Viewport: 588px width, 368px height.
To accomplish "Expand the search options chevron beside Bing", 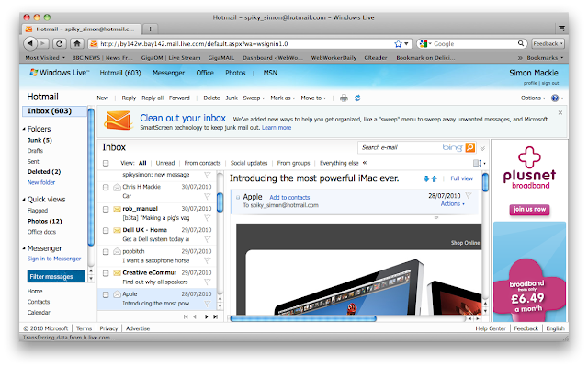I will (x=482, y=148).
